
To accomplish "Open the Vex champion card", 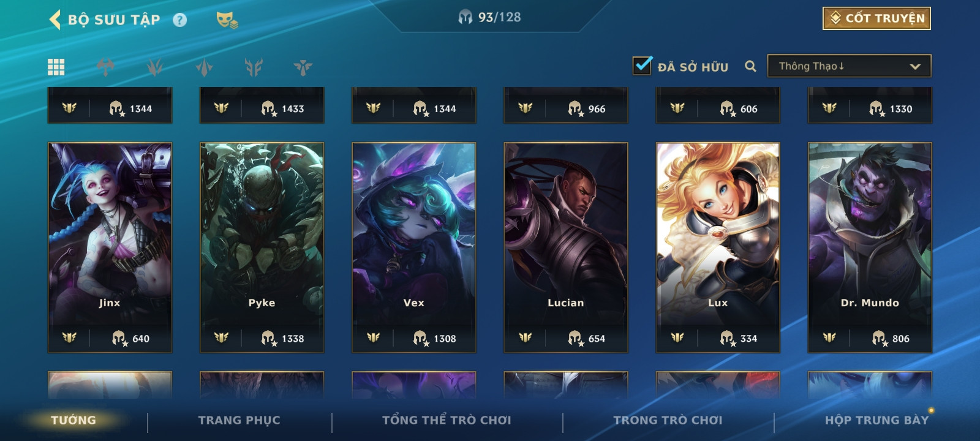I will (x=414, y=247).
